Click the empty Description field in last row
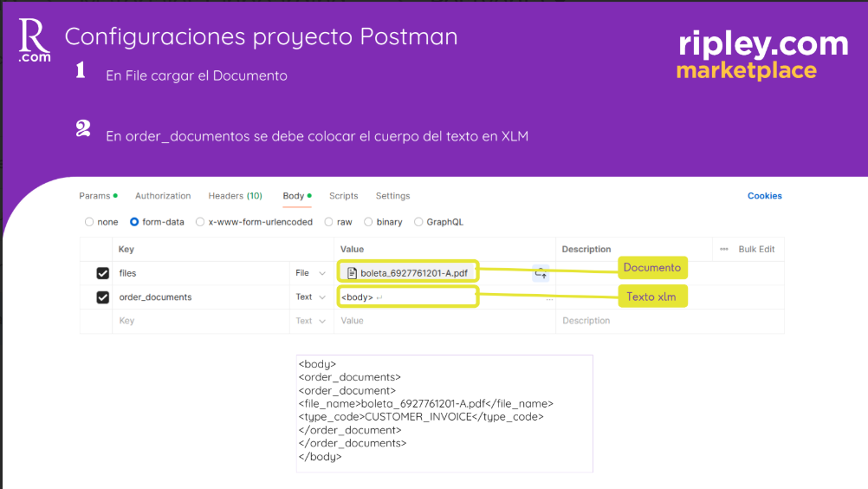Screen dimensions: 868x489 pos(670,321)
